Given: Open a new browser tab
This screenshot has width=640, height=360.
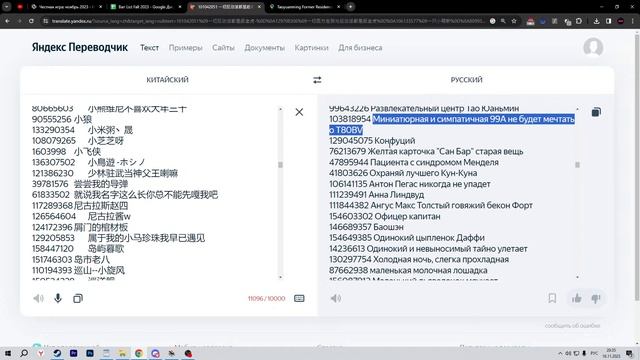Looking at the screenshot, I should 350,7.
